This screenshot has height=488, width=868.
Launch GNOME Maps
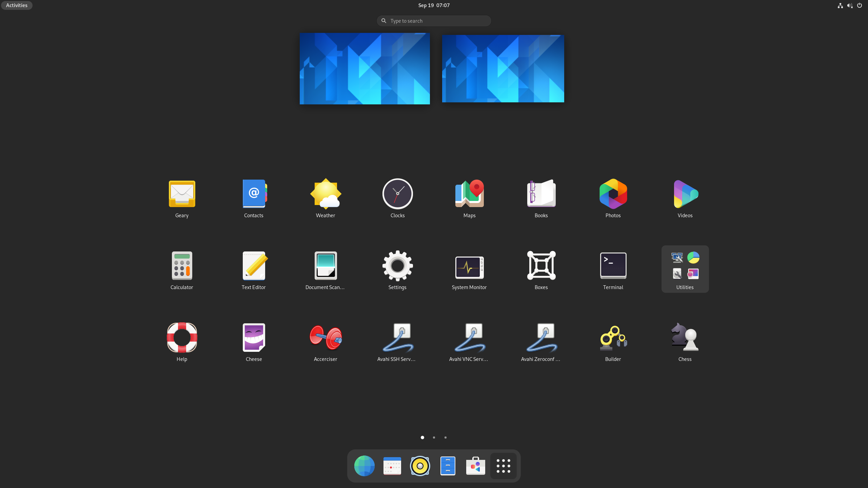pos(469,198)
